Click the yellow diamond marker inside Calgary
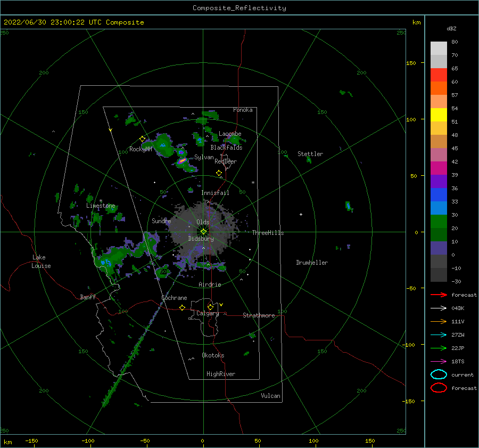The image size is (479, 448). 210,307
